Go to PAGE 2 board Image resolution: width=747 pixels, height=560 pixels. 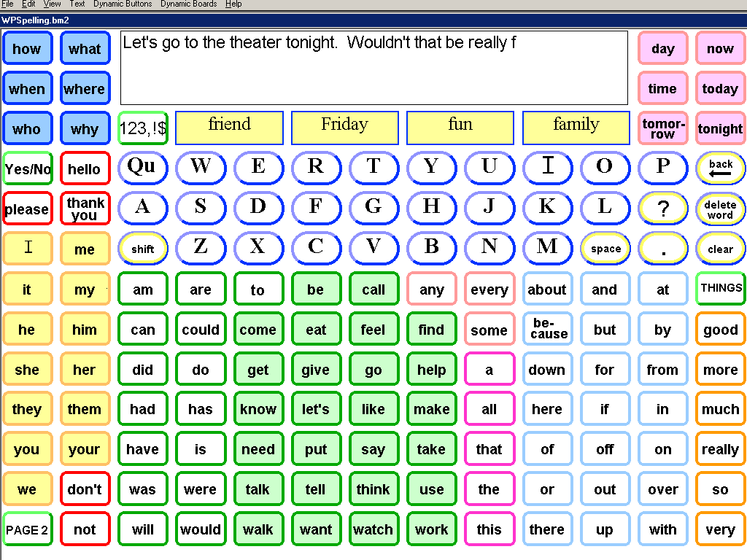(x=27, y=529)
